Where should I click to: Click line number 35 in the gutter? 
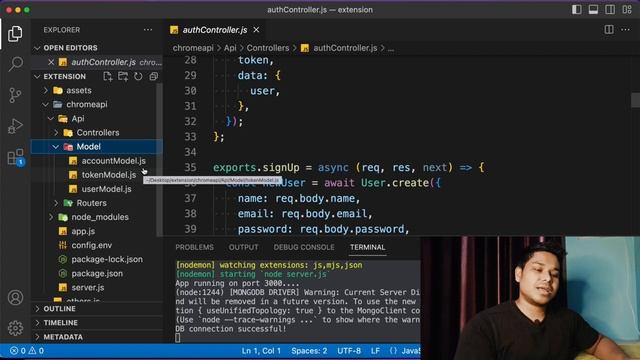[x=190, y=167]
